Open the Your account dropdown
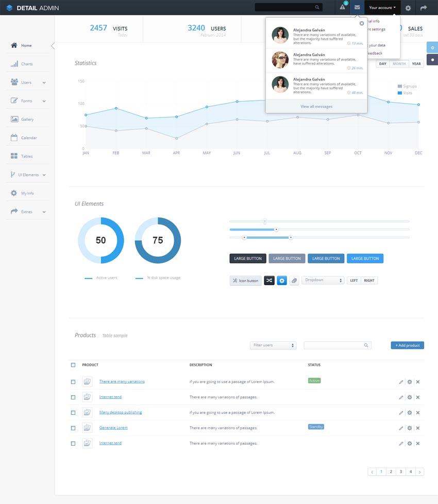 tap(382, 8)
